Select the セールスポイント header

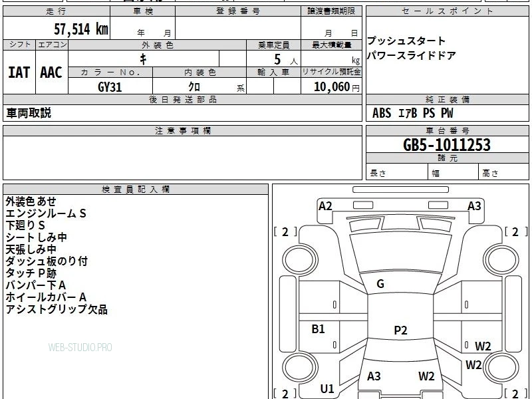pos(447,11)
